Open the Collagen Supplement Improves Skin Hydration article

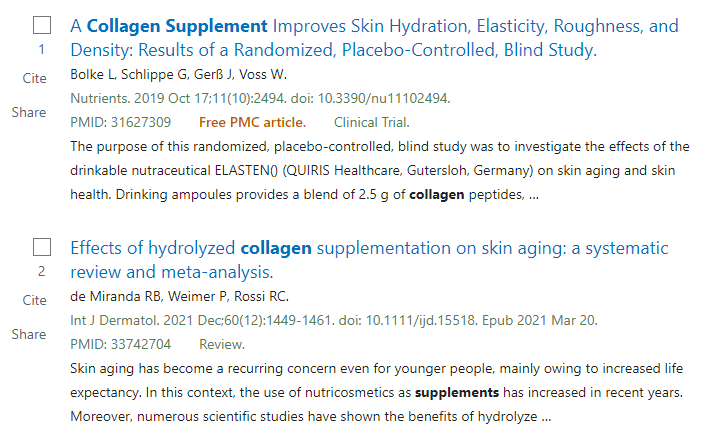[x=374, y=38]
